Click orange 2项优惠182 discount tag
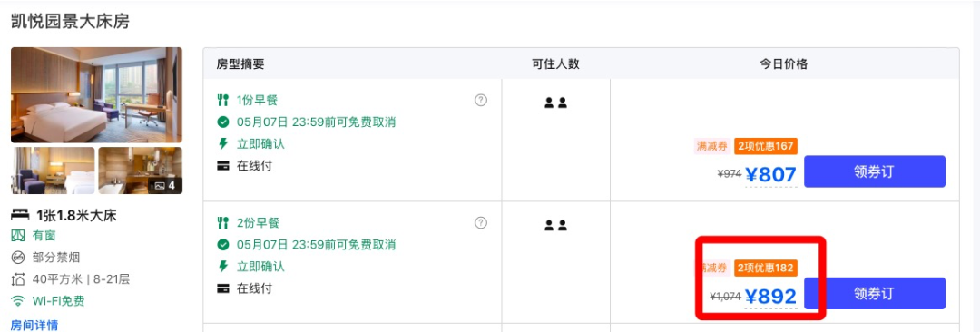This screenshot has width=980, height=332. tap(766, 269)
